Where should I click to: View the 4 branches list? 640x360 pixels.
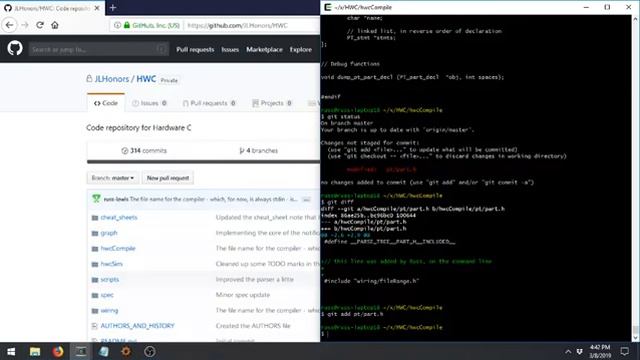[258, 151]
